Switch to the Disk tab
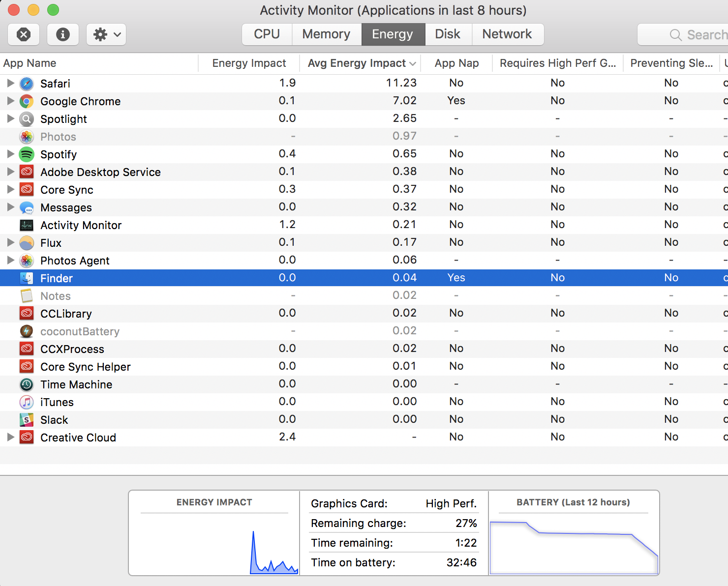Viewport: 728px width, 586px height. pyautogui.click(x=448, y=34)
